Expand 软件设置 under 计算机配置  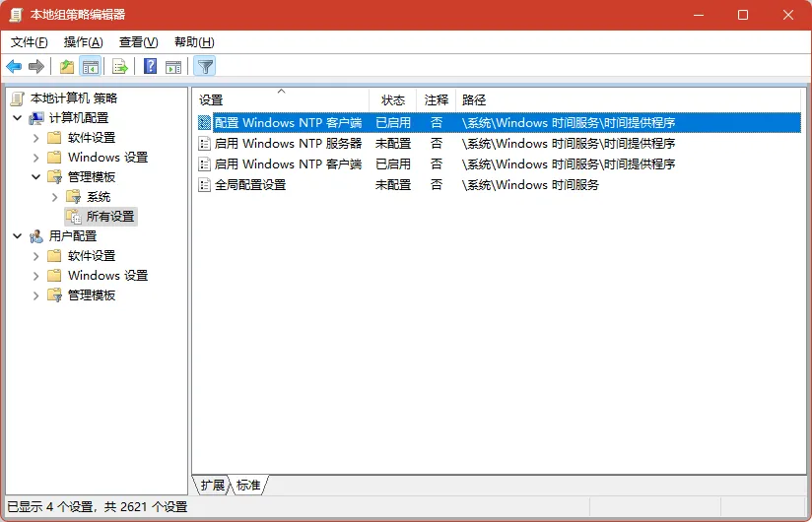(x=35, y=138)
